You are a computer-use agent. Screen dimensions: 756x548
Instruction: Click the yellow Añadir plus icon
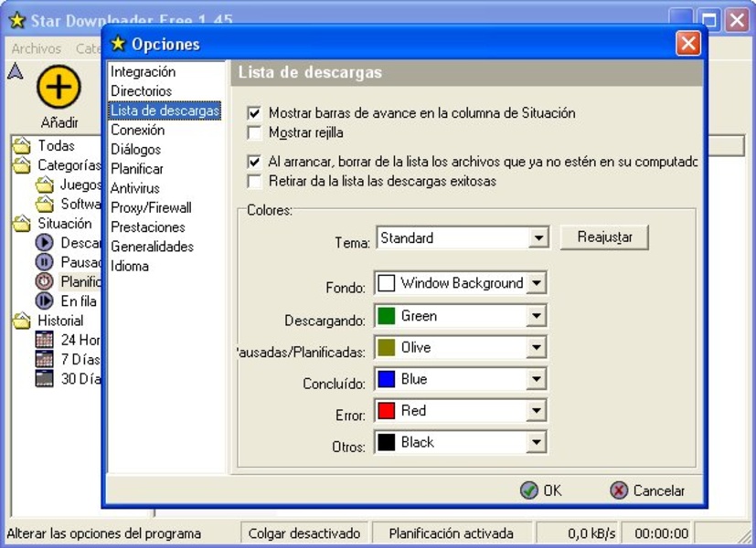pos(59,87)
